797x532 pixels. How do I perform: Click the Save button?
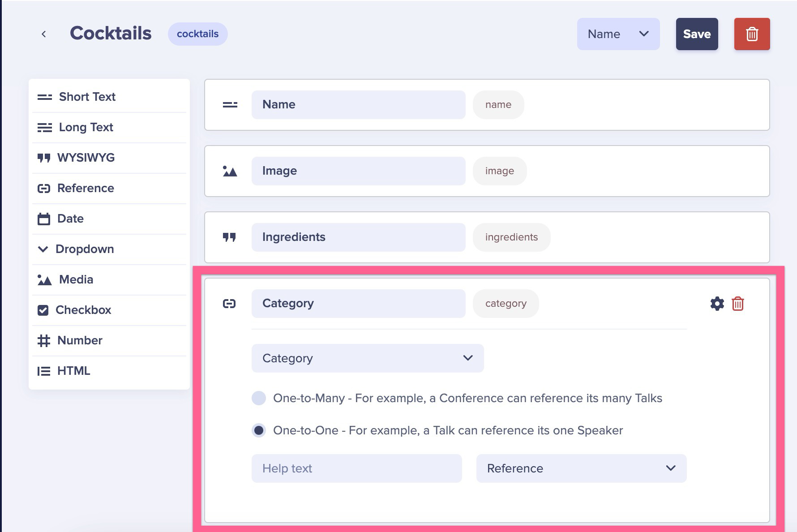tap(697, 34)
